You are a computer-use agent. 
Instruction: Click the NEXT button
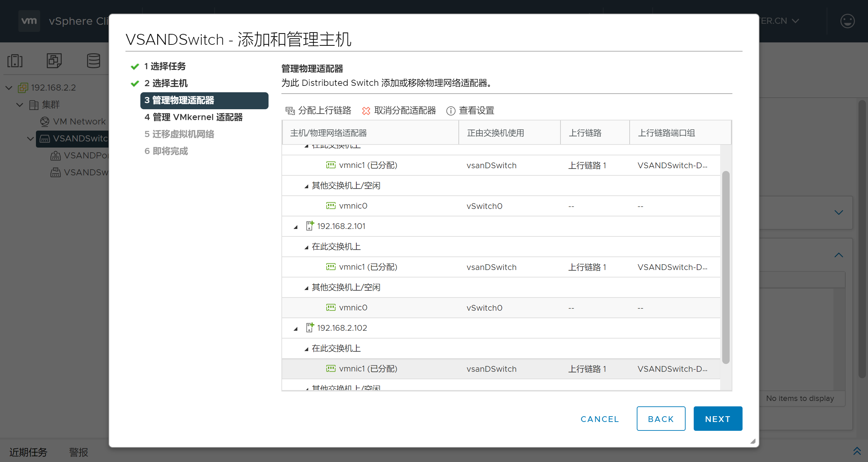(x=718, y=419)
